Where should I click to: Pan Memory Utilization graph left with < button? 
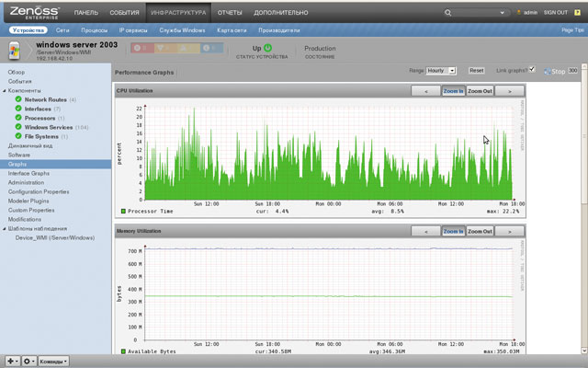coord(425,231)
